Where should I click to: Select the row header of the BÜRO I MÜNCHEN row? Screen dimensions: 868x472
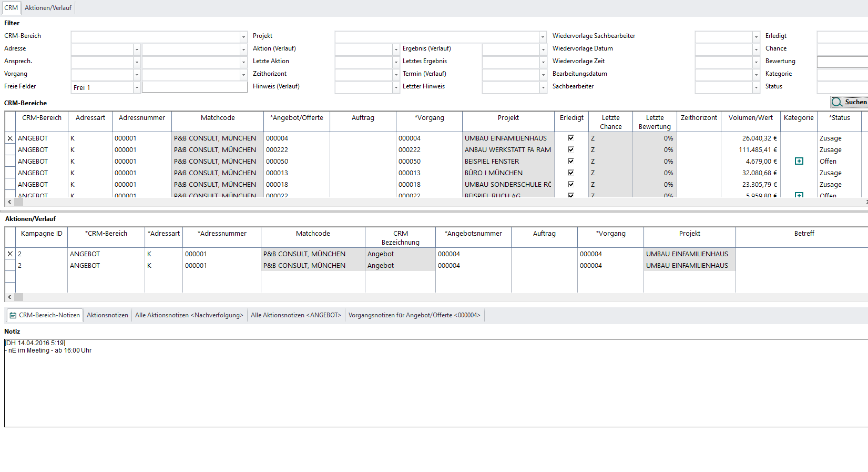10,173
